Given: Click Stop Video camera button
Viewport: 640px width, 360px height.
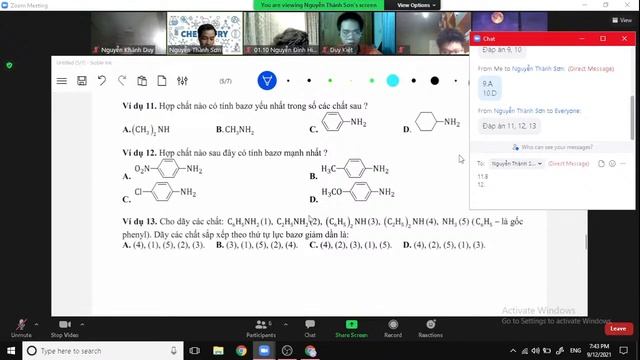Looking at the screenshot, I should (x=64, y=329).
